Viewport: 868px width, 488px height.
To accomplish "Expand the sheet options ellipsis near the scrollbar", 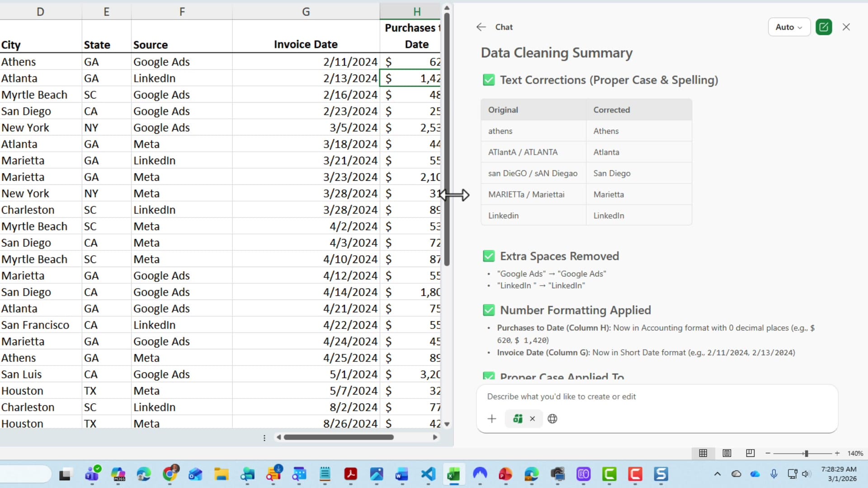I will click(x=264, y=437).
